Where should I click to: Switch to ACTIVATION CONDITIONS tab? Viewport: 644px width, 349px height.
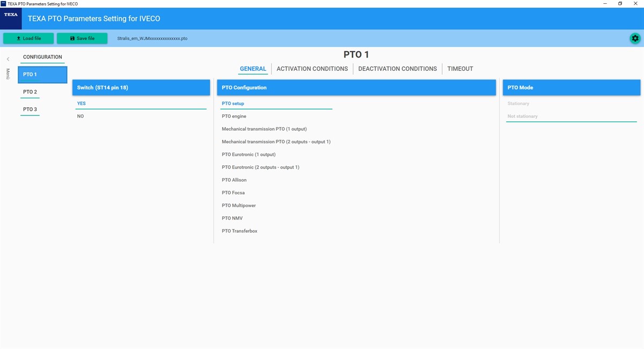[x=312, y=69]
